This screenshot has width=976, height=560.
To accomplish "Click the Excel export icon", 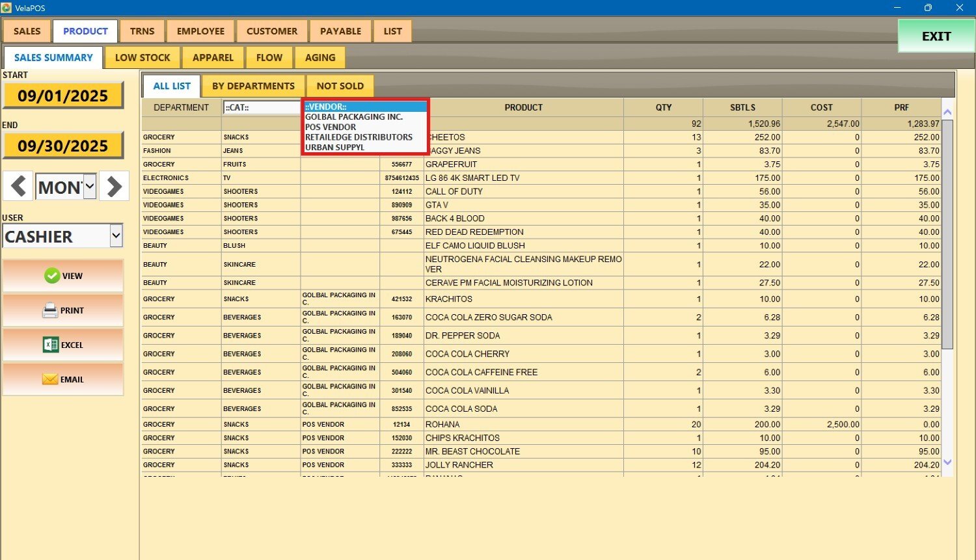I will tap(51, 345).
